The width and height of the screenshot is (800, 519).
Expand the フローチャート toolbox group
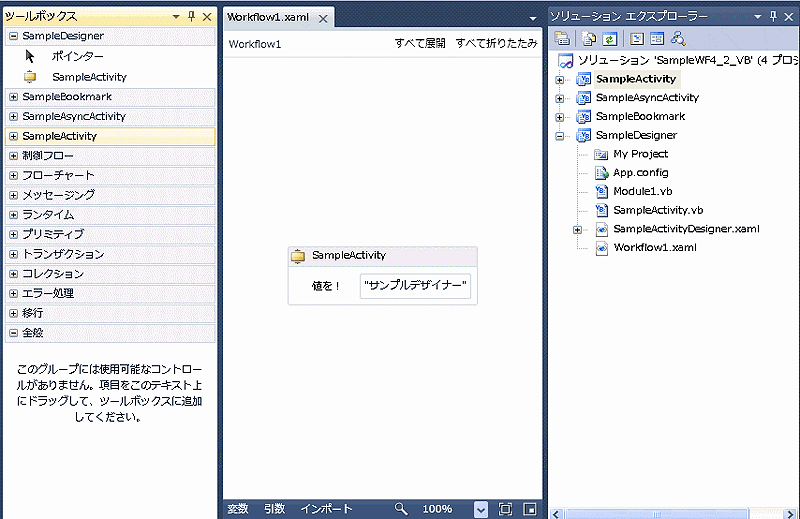14,176
